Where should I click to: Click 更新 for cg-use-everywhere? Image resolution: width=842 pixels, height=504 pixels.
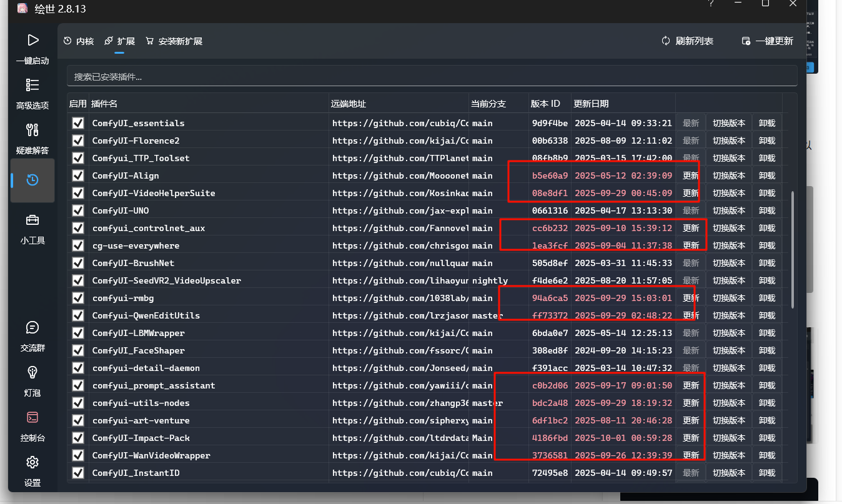pyautogui.click(x=691, y=245)
